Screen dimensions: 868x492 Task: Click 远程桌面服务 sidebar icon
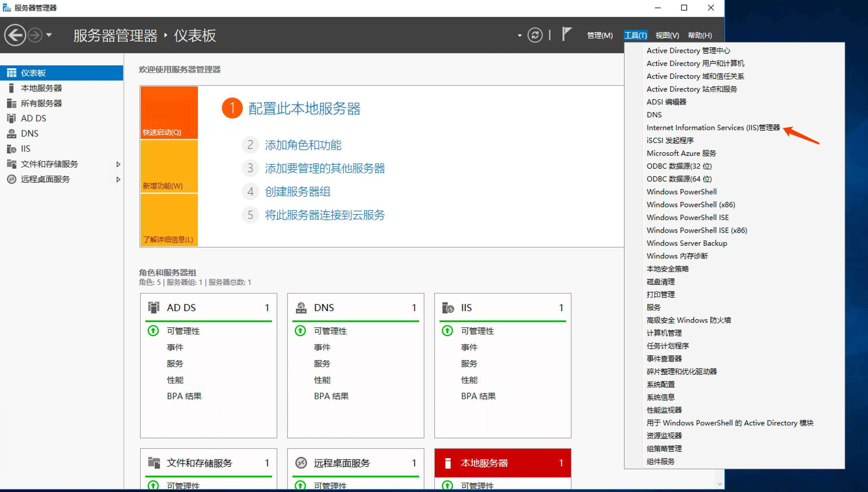(11, 179)
